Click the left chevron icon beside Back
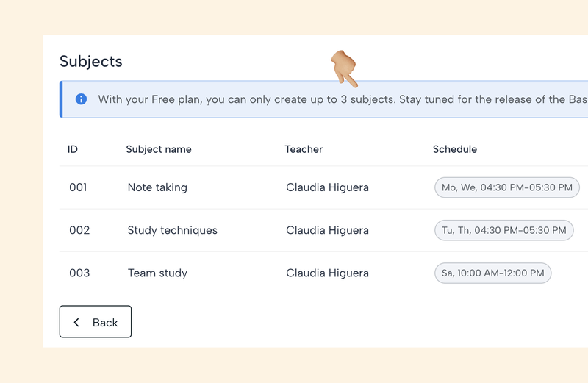 point(76,322)
